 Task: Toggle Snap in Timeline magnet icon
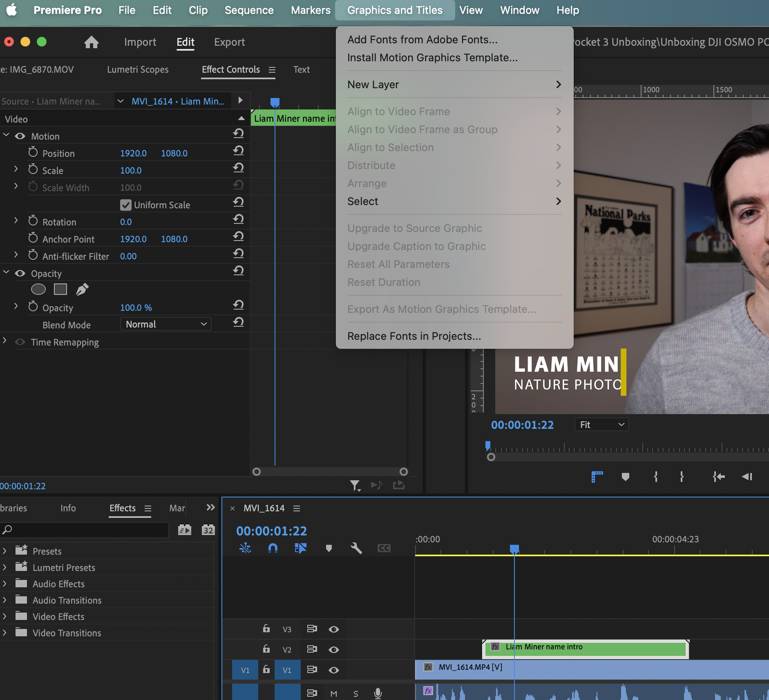(273, 548)
